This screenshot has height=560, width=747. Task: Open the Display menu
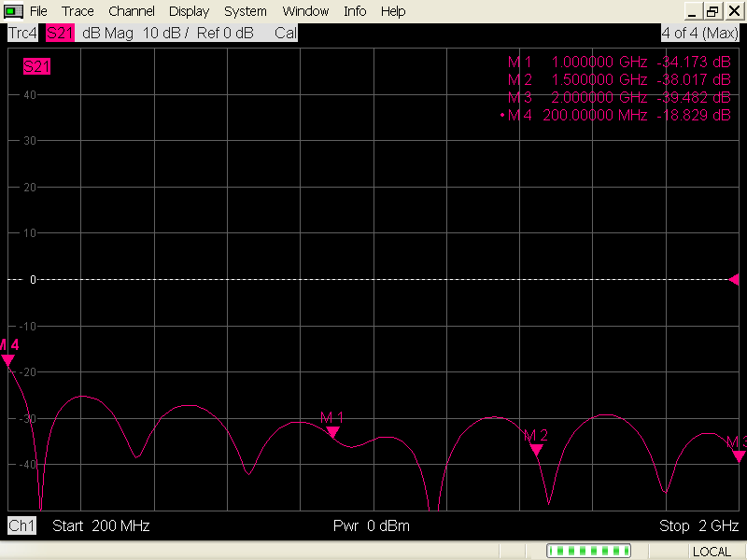click(189, 11)
